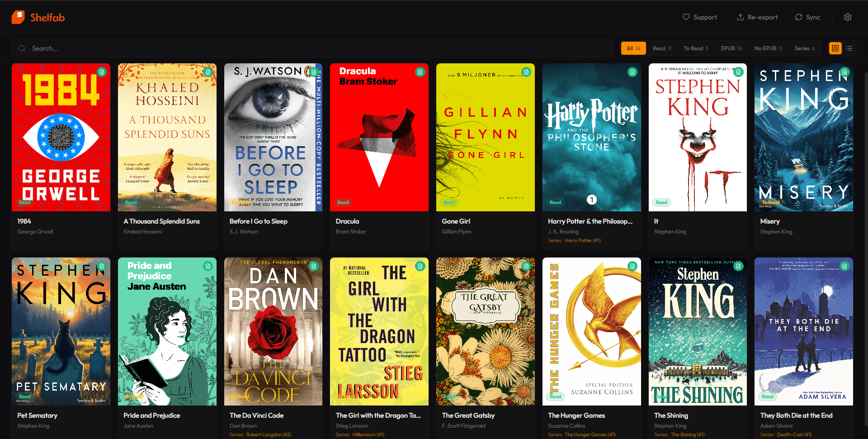The width and height of the screenshot is (868, 439).
Task: Click series number badge on Harry Potter cover
Action: [x=591, y=200]
